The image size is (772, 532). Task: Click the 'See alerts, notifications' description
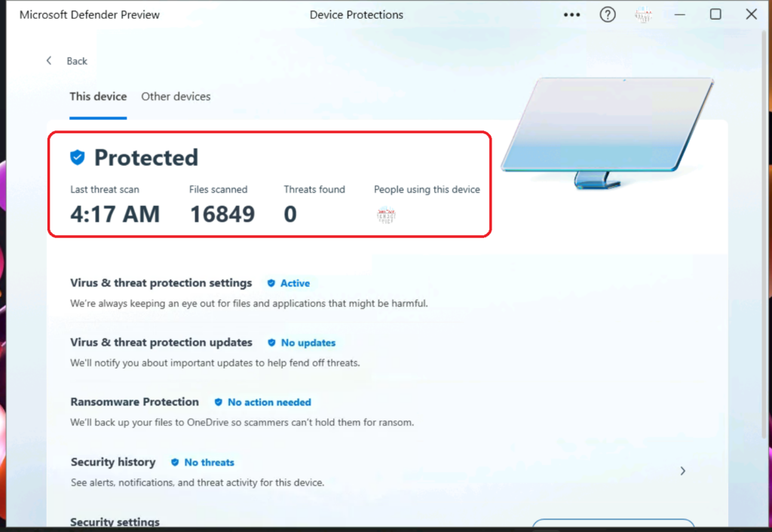coord(198,483)
